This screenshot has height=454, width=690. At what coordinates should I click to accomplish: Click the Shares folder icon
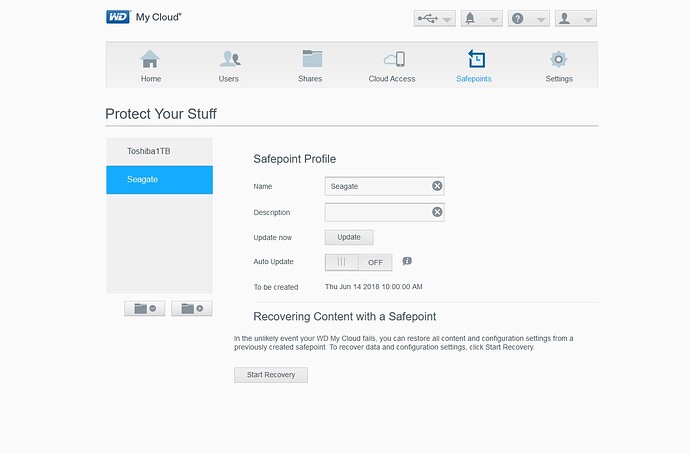tap(312, 59)
